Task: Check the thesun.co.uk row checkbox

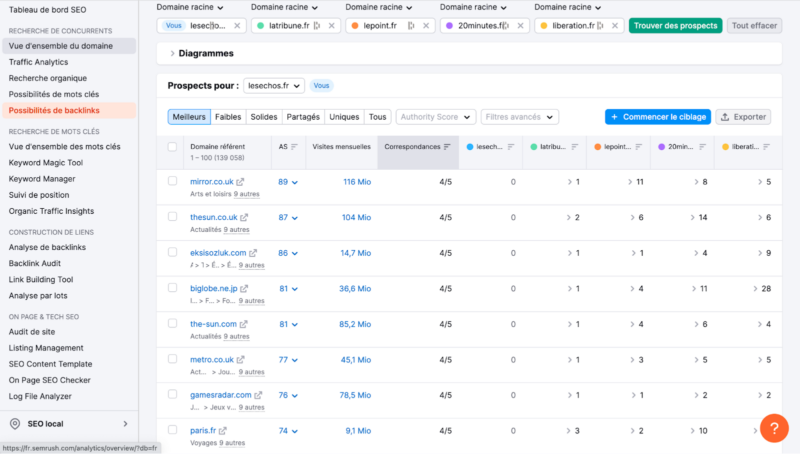Action: 172,217
